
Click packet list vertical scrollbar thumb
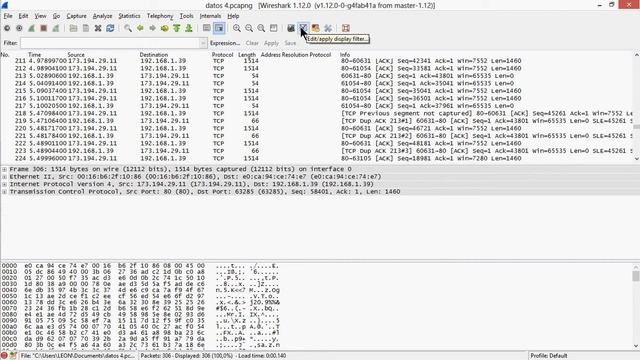pos(637,127)
